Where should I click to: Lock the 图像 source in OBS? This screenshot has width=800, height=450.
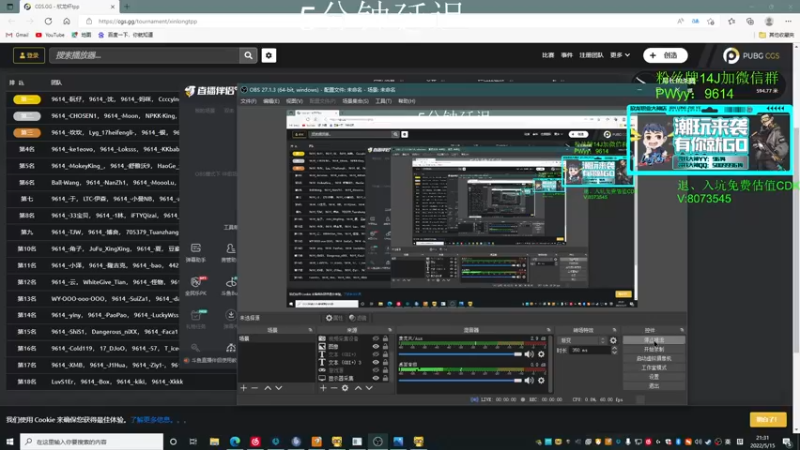[385, 346]
